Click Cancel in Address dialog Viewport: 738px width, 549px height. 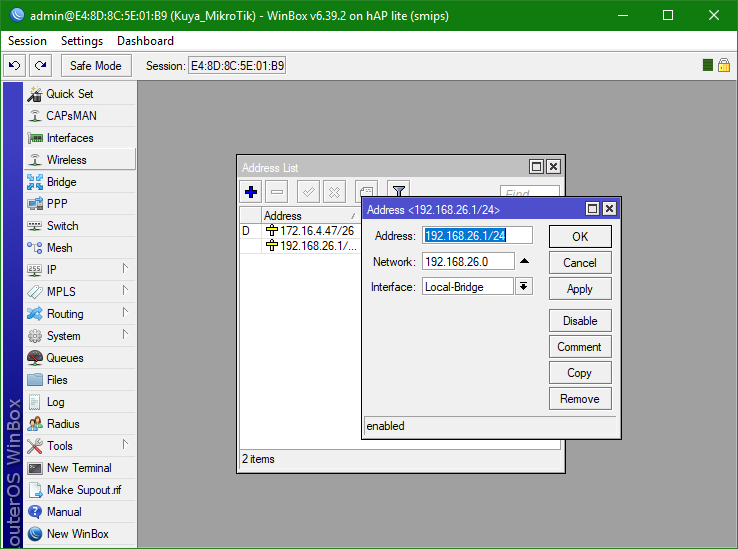click(x=580, y=263)
